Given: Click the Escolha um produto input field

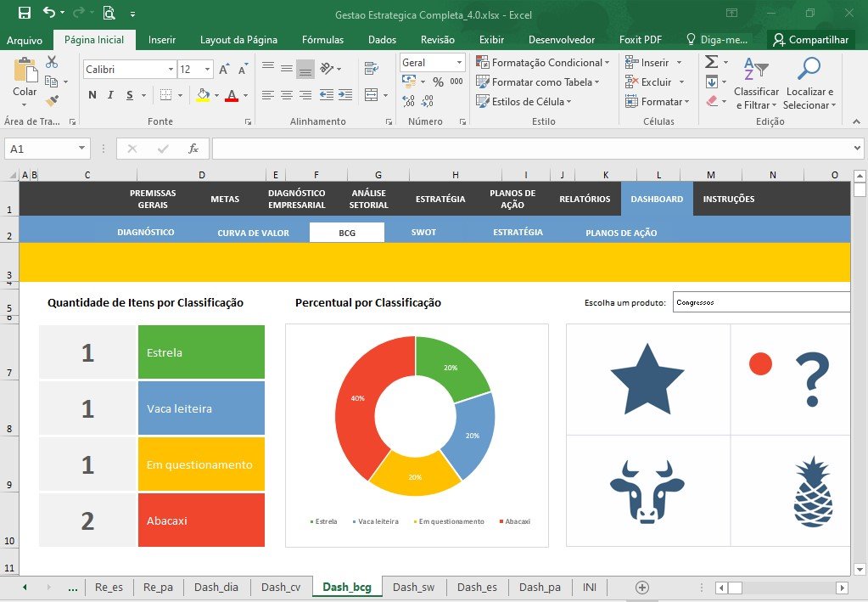Looking at the screenshot, I should click(761, 302).
